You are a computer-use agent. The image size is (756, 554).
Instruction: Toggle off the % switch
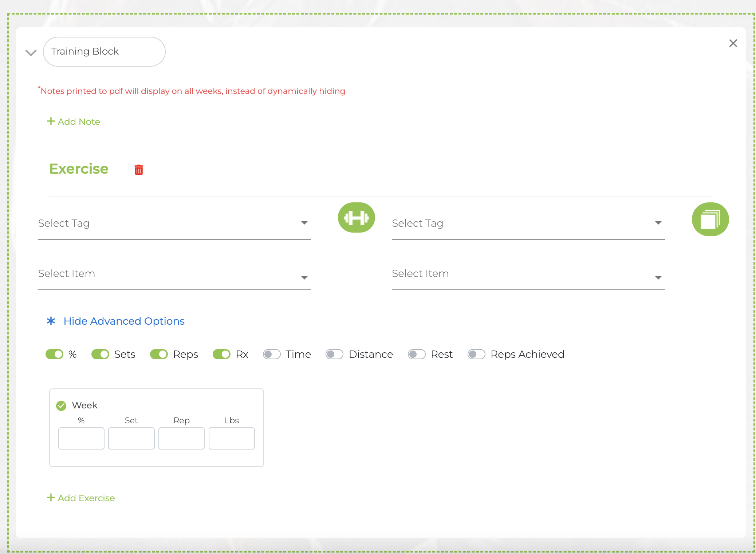click(x=54, y=354)
